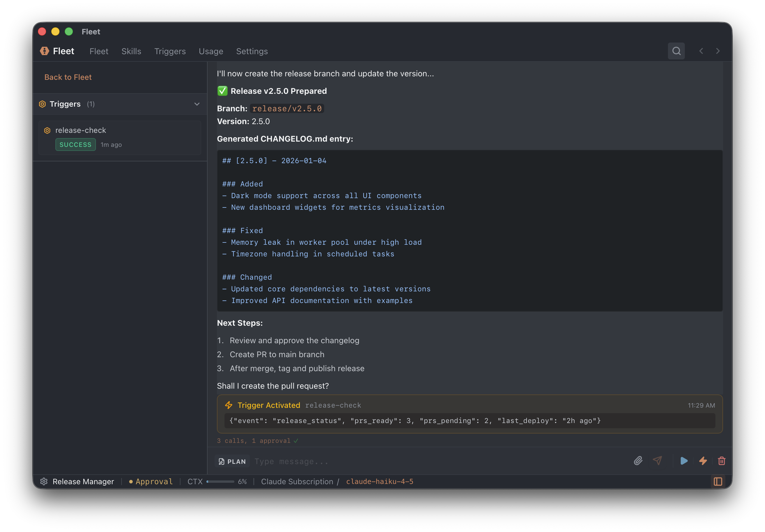Click the CTX context usage bar
This screenshot has height=532, width=765.
pyautogui.click(x=220, y=481)
